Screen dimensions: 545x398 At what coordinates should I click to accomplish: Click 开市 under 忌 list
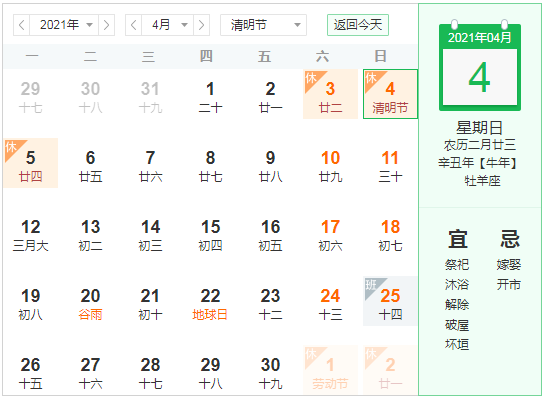point(509,285)
